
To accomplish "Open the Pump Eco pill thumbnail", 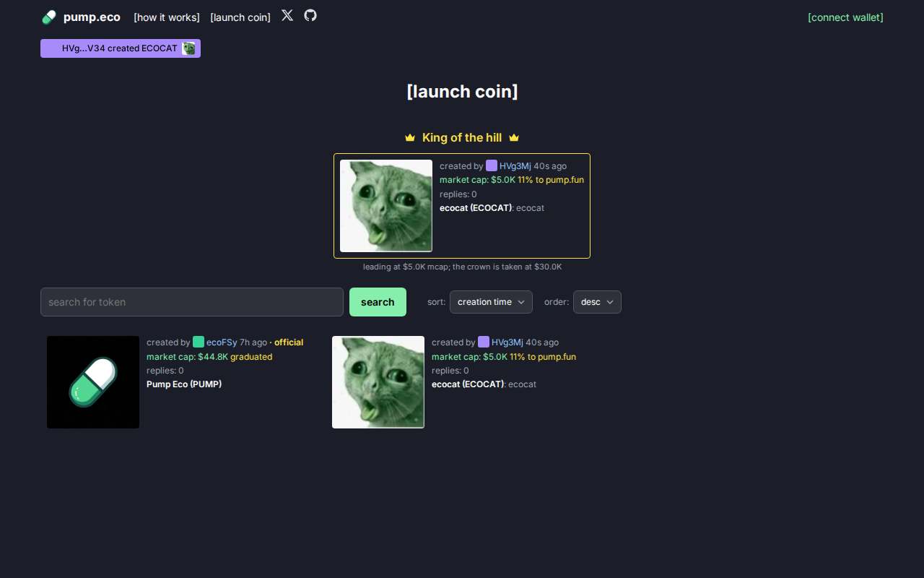I will (93, 382).
